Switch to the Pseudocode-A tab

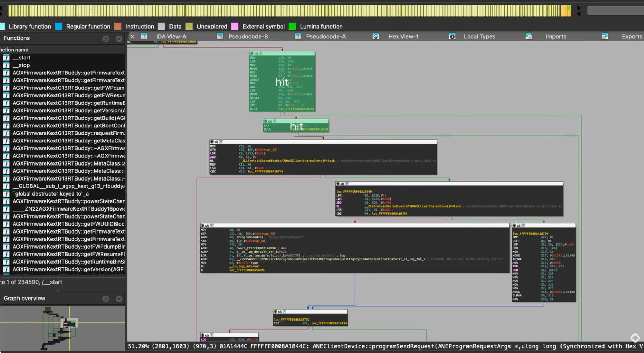326,36
